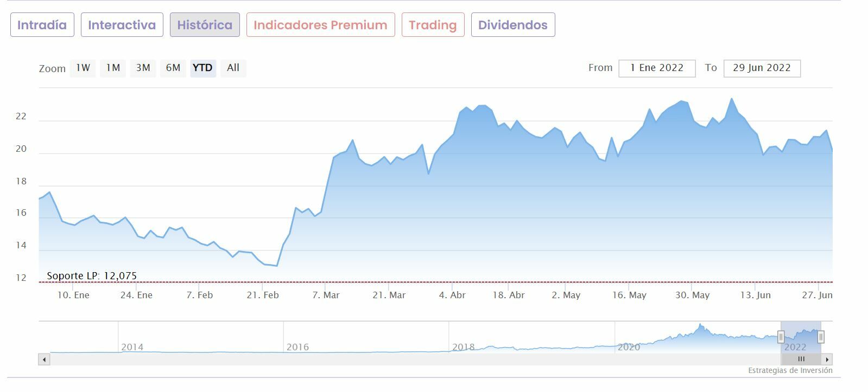Screen dimensions: 868x392
Task: Open Indicadores Premium tab
Action: click(320, 25)
